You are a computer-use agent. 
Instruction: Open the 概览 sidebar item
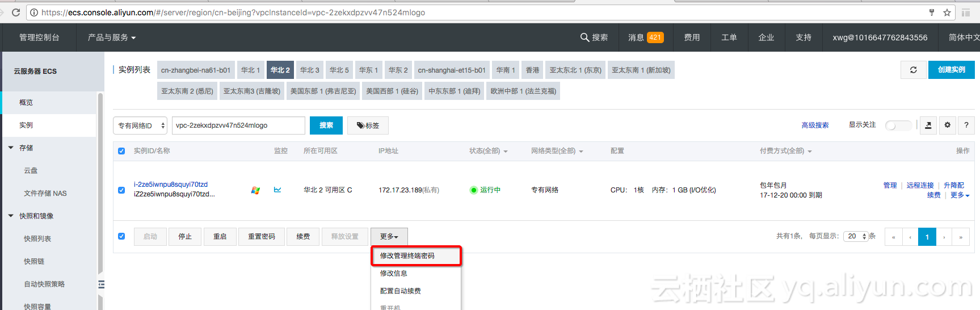tap(26, 102)
